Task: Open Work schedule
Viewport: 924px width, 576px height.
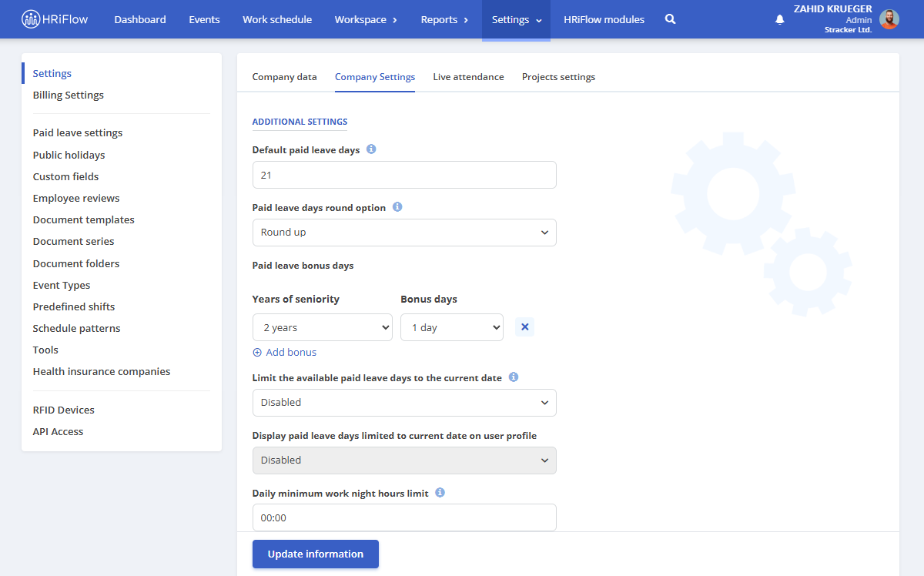Action: (277, 19)
